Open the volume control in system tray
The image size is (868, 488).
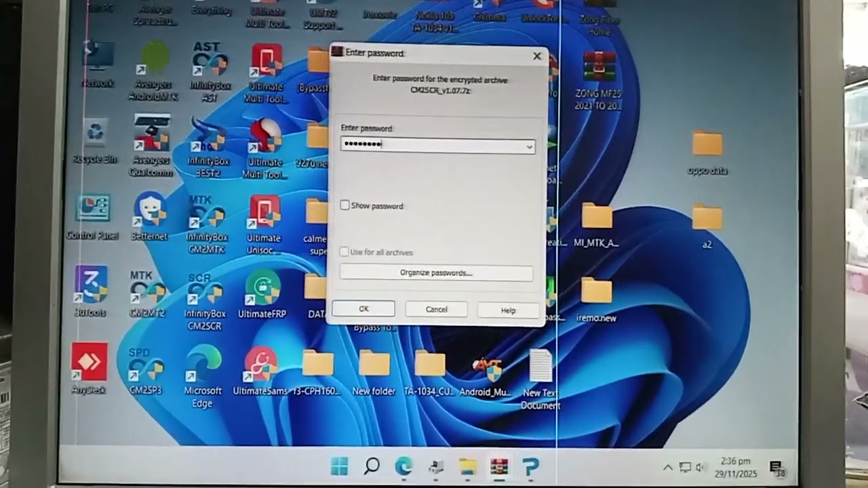[701, 467]
